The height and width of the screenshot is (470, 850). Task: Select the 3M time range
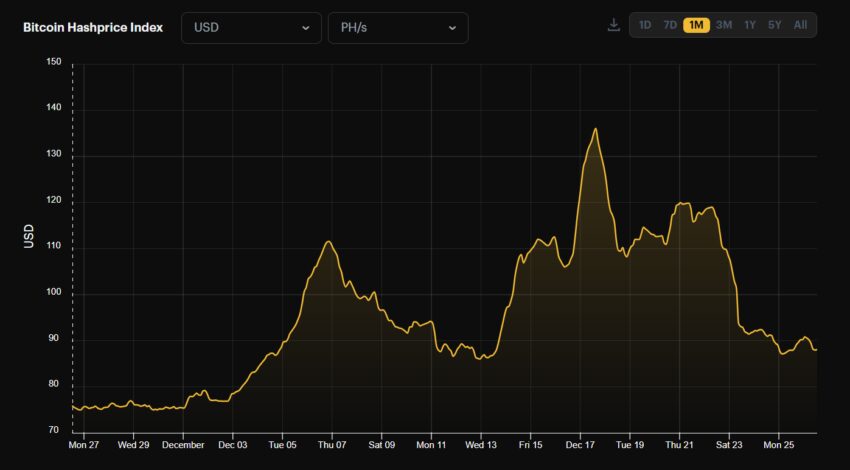point(723,25)
